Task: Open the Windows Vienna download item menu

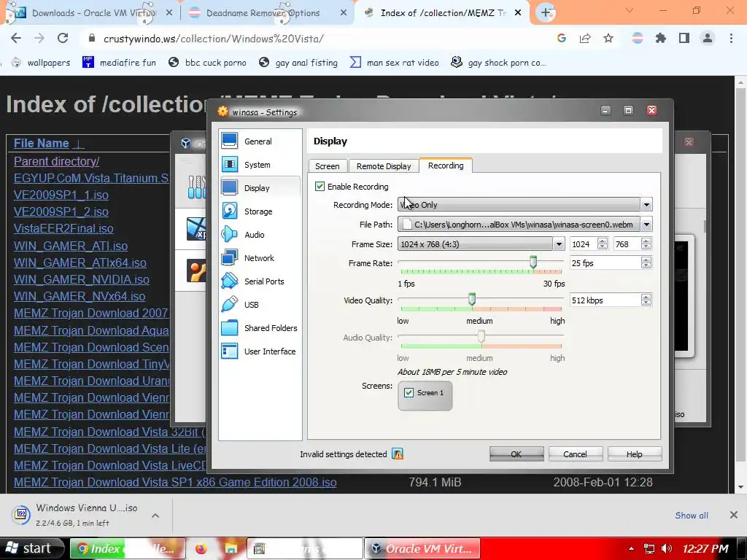Action: pos(155,516)
